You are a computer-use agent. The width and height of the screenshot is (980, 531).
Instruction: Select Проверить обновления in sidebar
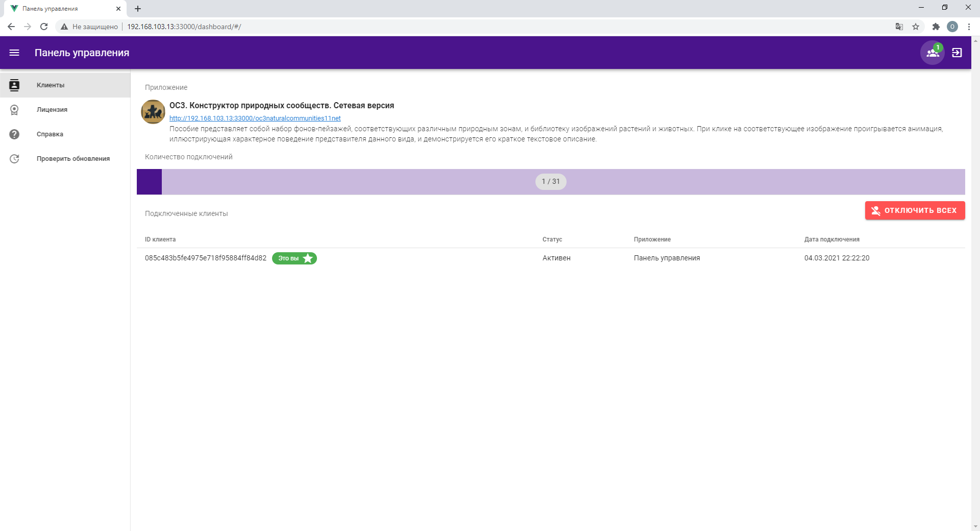(73, 159)
